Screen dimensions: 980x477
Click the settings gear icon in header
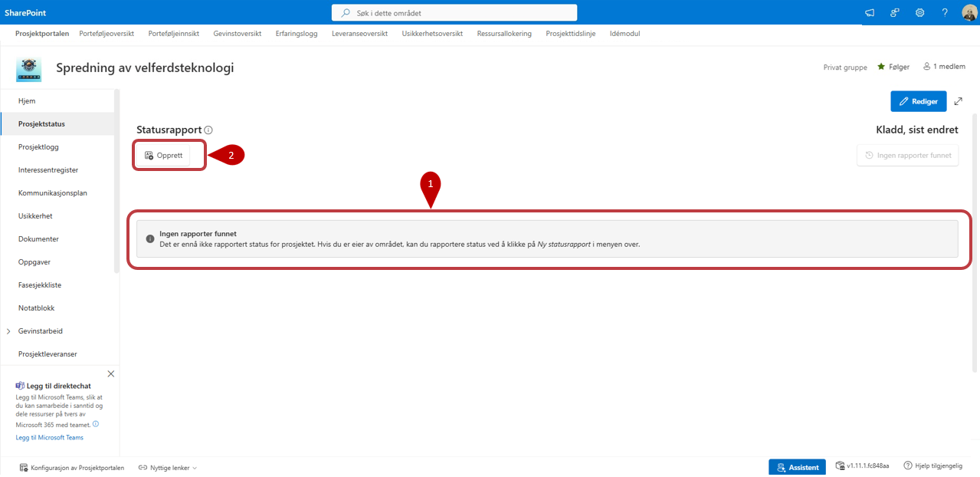point(919,12)
